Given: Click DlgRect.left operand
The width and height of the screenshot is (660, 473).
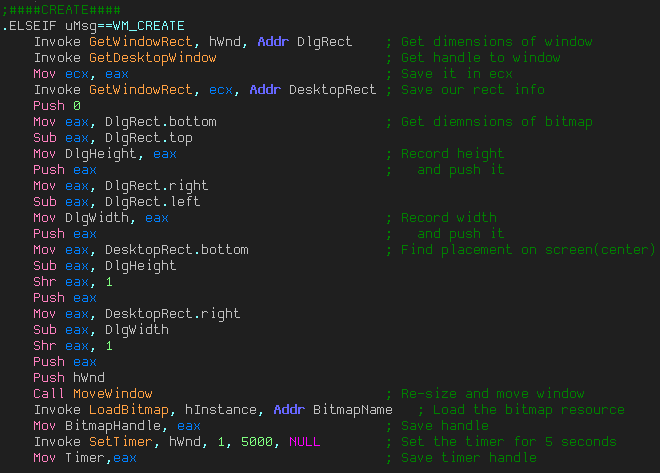Looking at the screenshot, I should click(153, 202).
